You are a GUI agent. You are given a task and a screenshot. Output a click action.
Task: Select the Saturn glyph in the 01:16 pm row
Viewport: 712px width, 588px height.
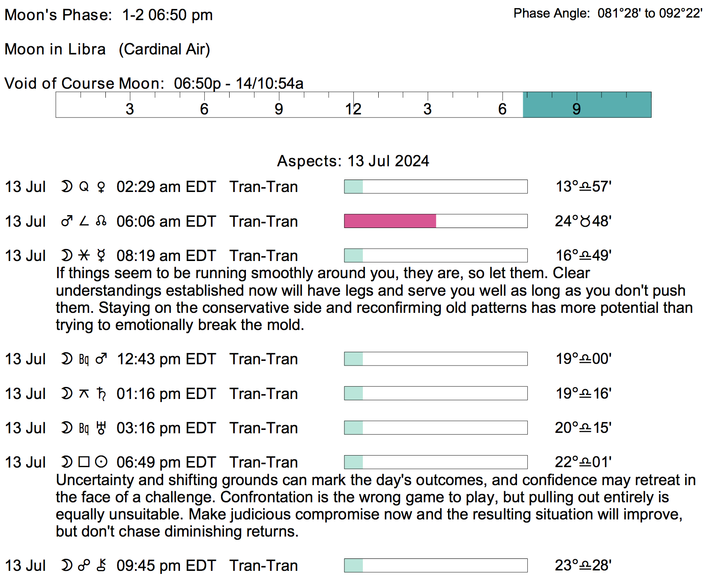click(x=101, y=393)
